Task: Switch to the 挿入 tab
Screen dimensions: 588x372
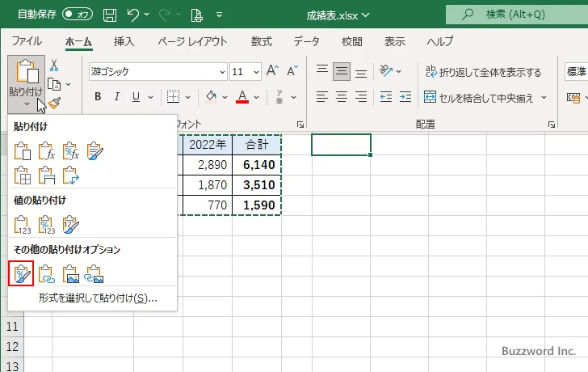Action: point(124,41)
